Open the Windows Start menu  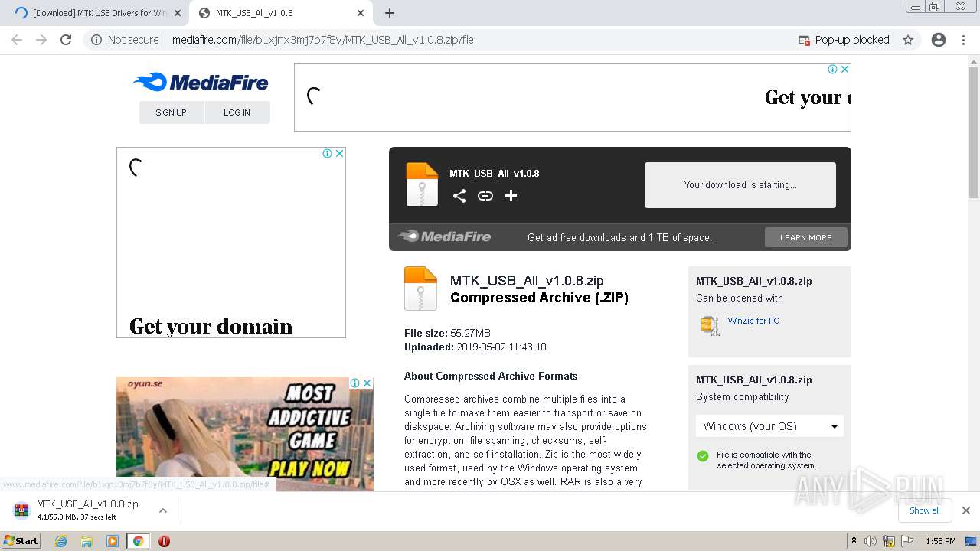[21, 541]
